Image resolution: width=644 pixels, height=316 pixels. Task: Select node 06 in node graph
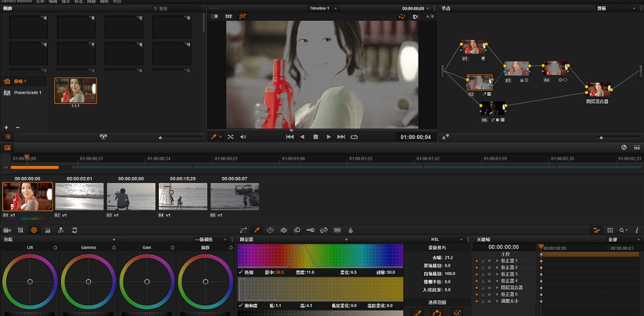(492, 108)
